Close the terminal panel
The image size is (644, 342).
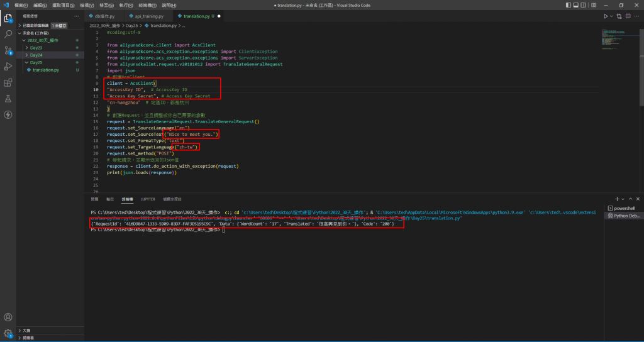638,199
